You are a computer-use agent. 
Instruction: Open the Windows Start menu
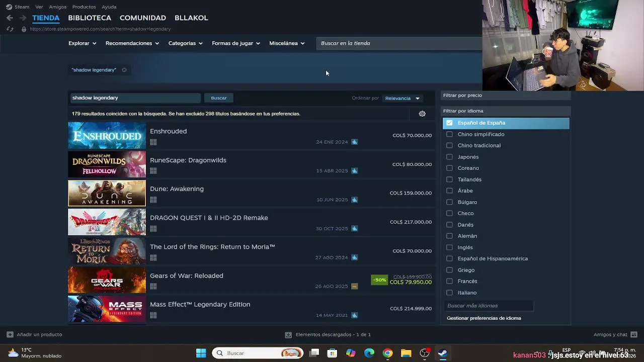(201, 353)
